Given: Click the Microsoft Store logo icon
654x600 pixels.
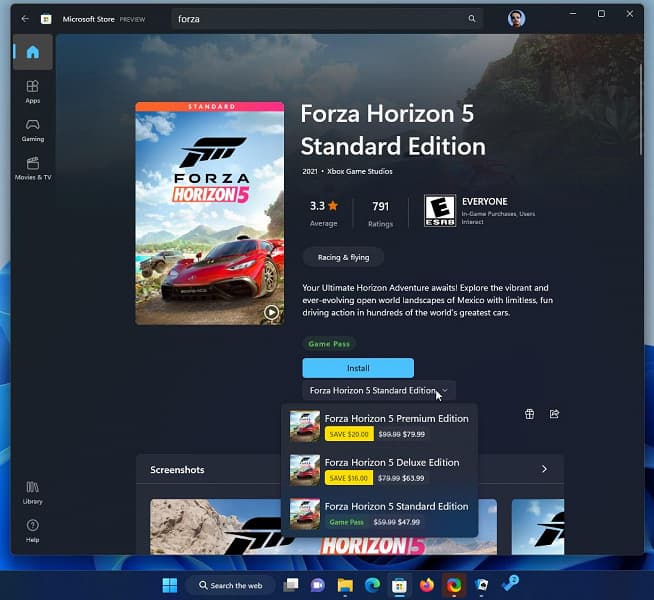Looking at the screenshot, I should point(46,19).
